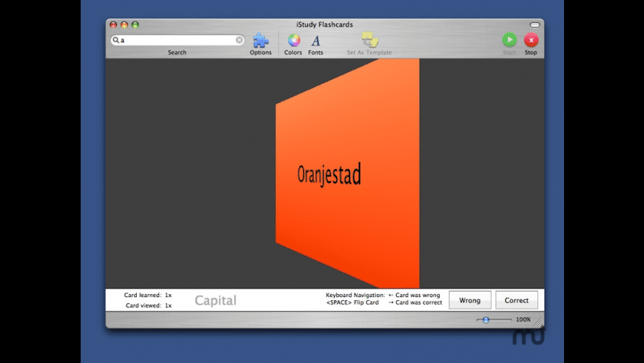Click the toolbar toggle pill in title bar

pos(534,24)
